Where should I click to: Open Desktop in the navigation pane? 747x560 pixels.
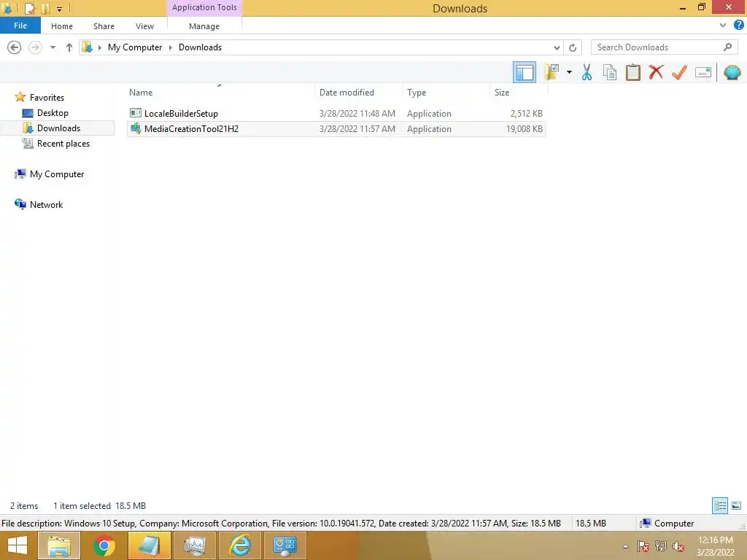coord(53,113)
